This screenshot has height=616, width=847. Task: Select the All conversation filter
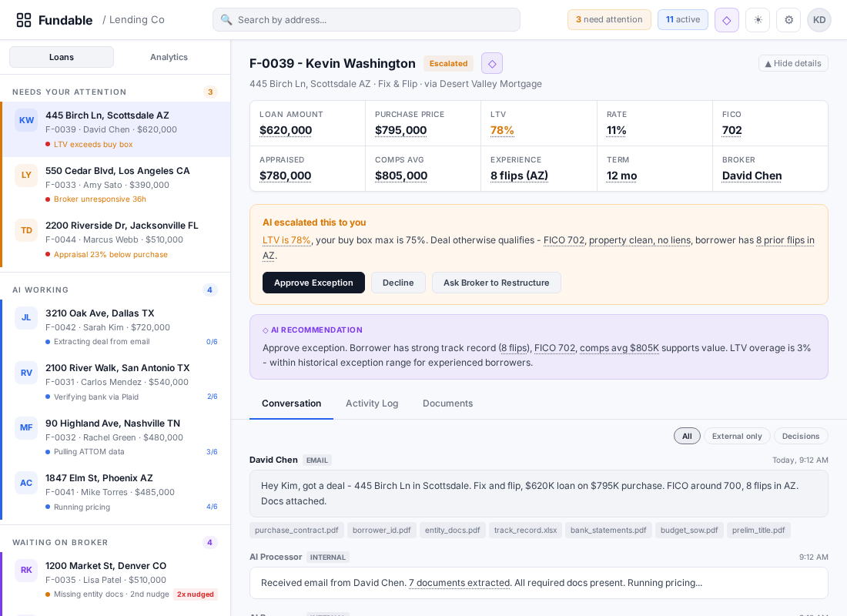tap(687, 436)
